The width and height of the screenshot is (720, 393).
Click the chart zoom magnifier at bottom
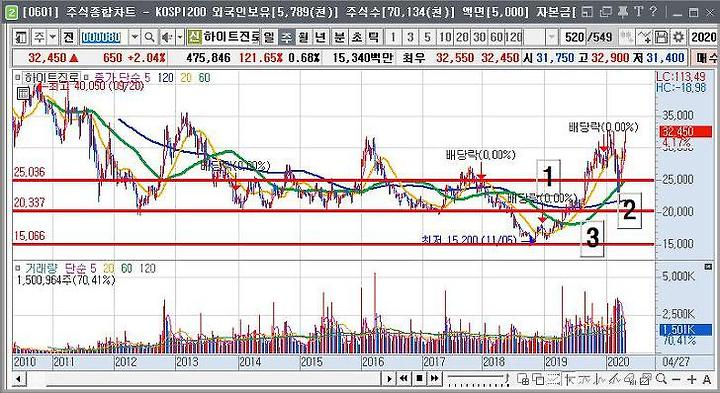(661, 379)
